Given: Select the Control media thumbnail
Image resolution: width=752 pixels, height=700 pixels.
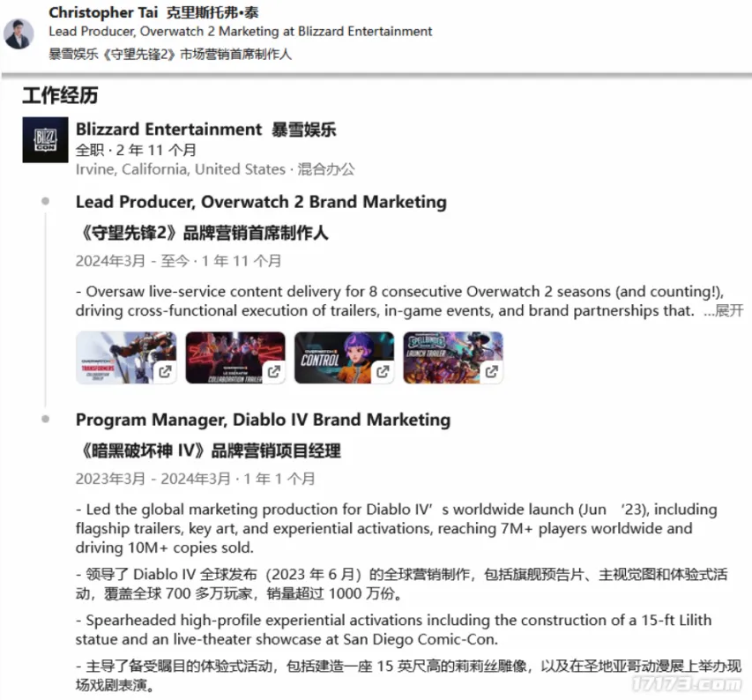Looking at the screenshot, I should [344, 358].
